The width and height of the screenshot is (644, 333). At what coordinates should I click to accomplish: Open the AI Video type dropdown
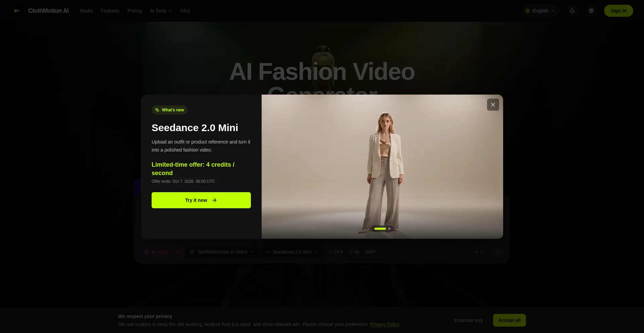coord(162,252)
